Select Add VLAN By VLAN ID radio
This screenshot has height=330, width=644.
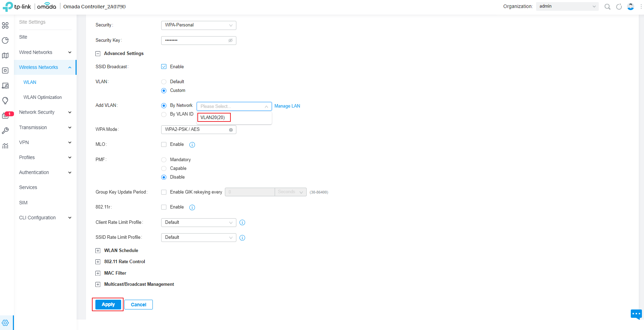click(x=164, y=114)
